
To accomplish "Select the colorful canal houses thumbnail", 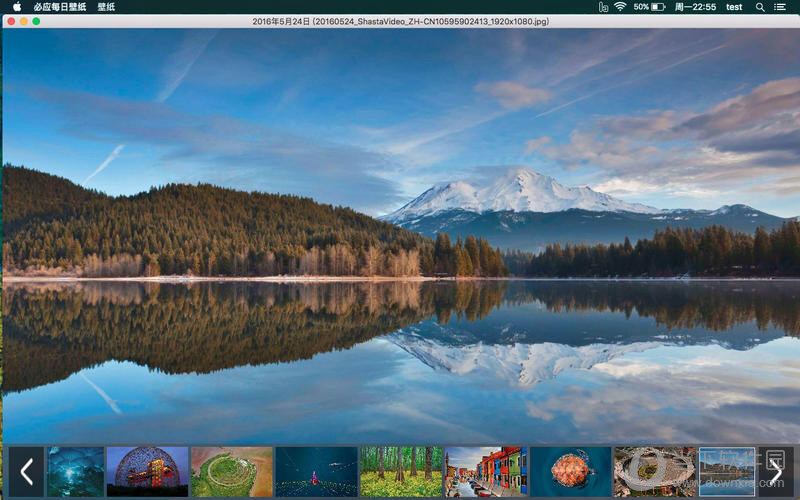I will click(486, 471).
